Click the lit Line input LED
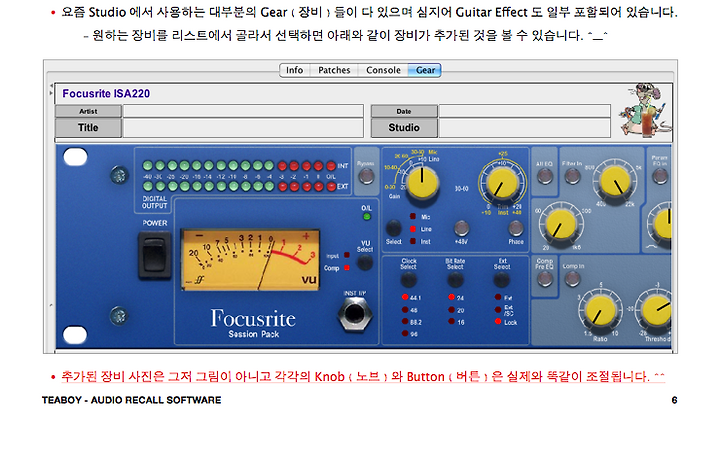The image size is (720, 455). click(x=413, y=229)
